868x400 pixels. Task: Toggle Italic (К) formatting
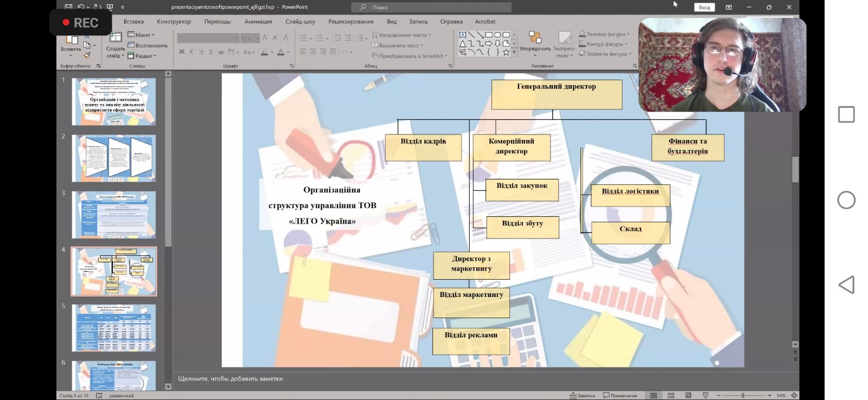(x=192, y=52)
